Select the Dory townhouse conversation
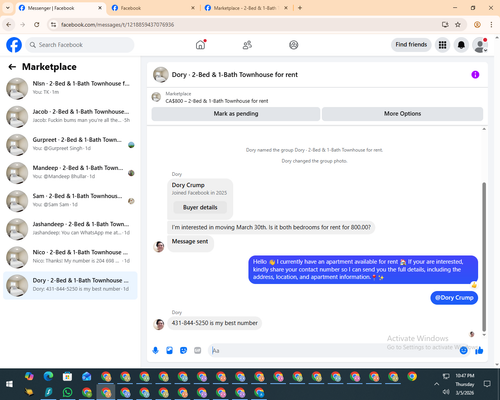 70,285
